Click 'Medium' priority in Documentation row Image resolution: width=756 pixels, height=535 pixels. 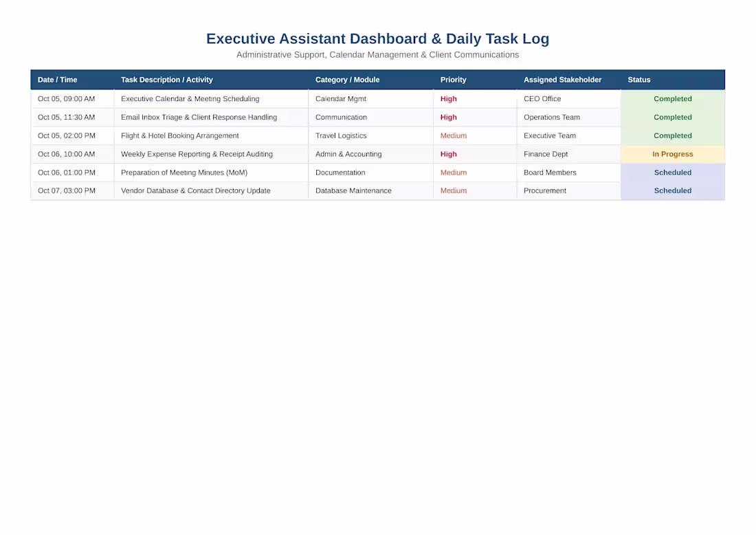[x=453, y=172]
